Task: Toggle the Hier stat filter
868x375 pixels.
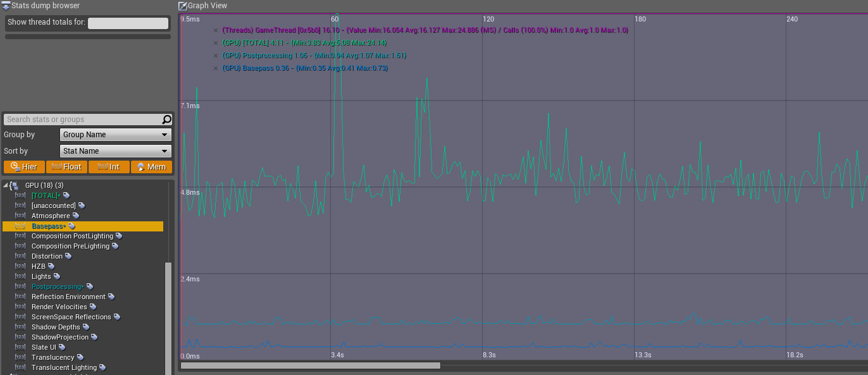Action: coord(25,167)
